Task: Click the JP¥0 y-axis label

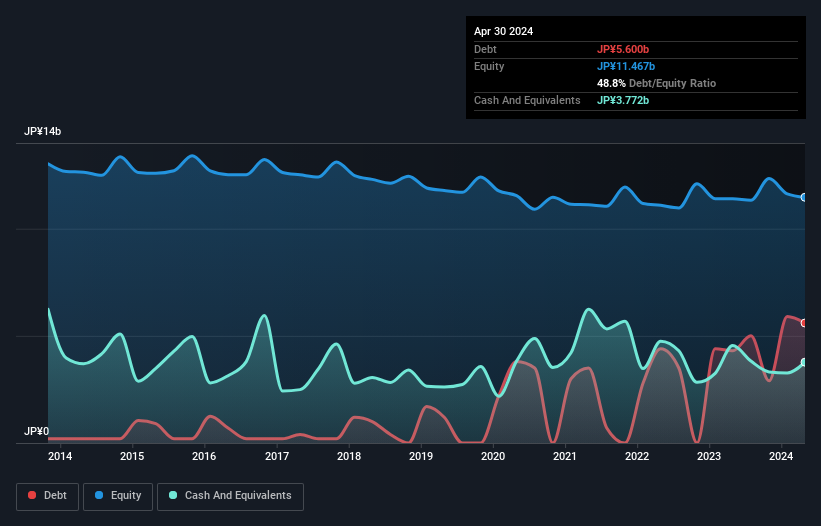Action: pos(36,431)
